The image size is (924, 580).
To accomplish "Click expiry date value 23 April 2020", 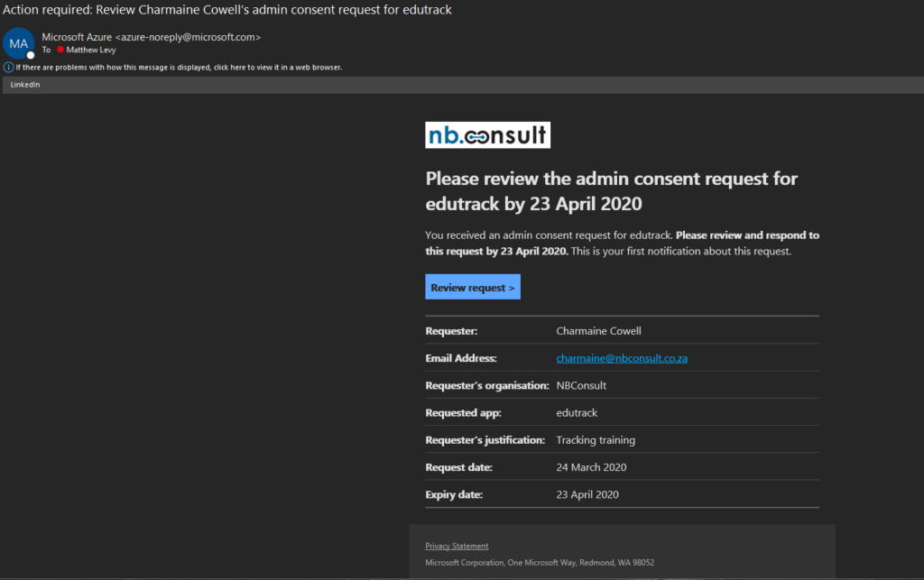I will click(x=587, y=494).
